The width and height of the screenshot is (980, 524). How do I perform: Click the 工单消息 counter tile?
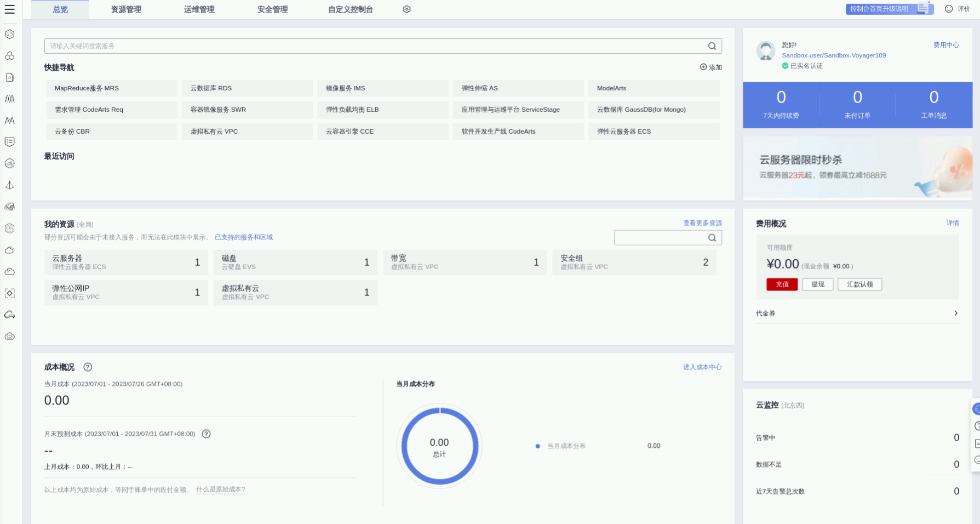tap(934, 105)
